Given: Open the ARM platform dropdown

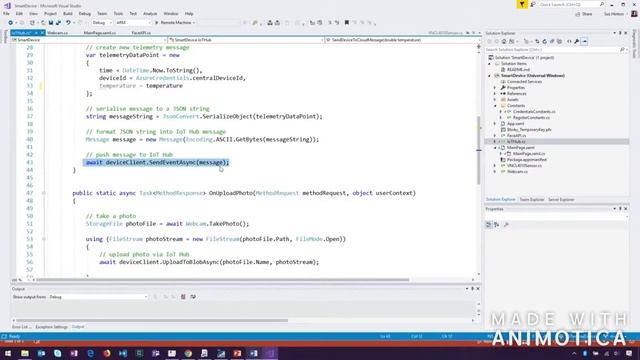Looking at the screenshot, I should pyautogui.click(x=133, y=23).
